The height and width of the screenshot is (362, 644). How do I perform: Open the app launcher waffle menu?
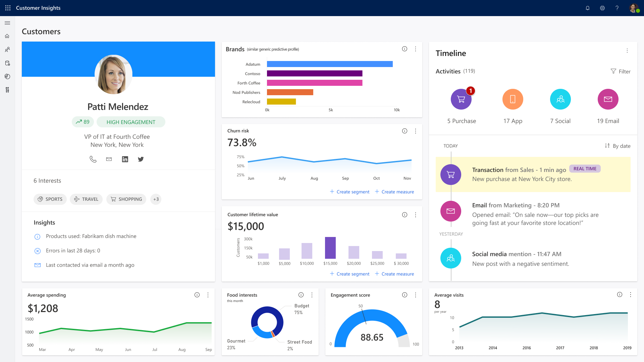coord(7,8)
